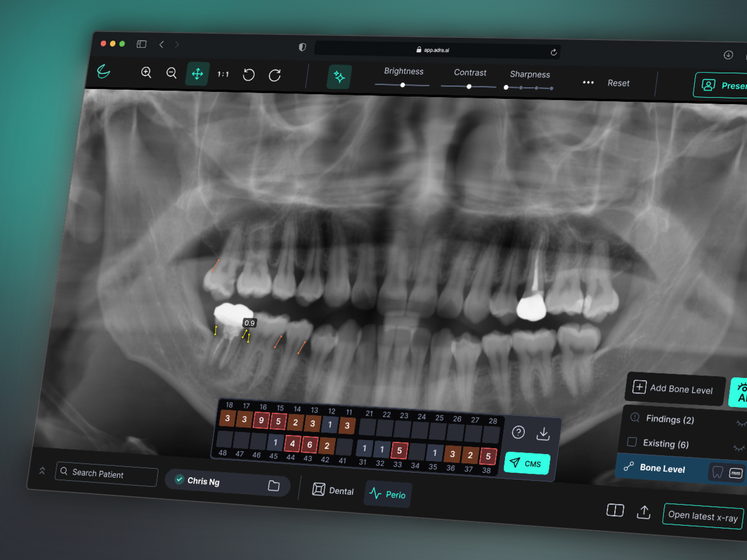Click the help question mark icon
747x560 pixels.
(x=518, y=432)
